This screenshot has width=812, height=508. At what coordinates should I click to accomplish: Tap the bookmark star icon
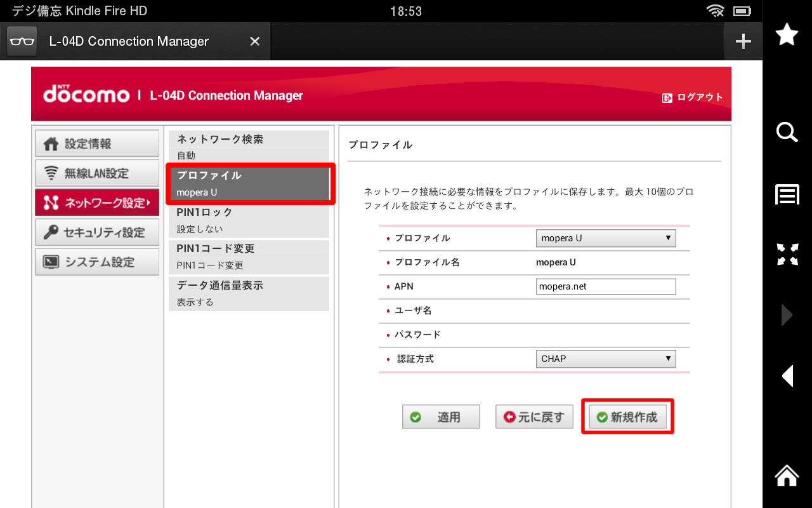[787, 34]
